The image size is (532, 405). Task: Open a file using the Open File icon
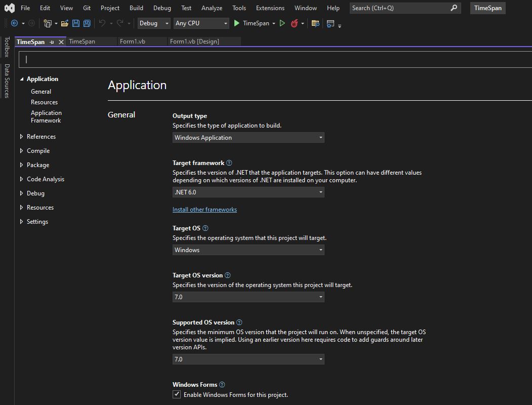pyautogui.click(x=64, y=23)
